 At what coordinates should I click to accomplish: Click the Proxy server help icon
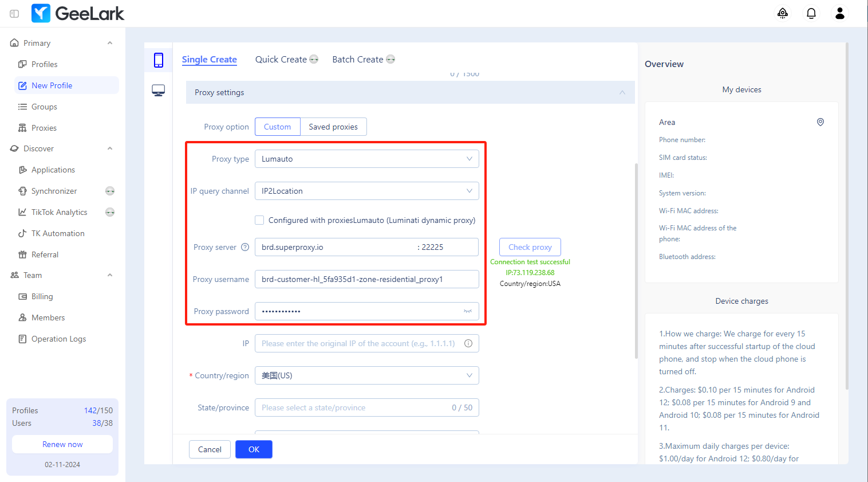(x=245, y=247)
